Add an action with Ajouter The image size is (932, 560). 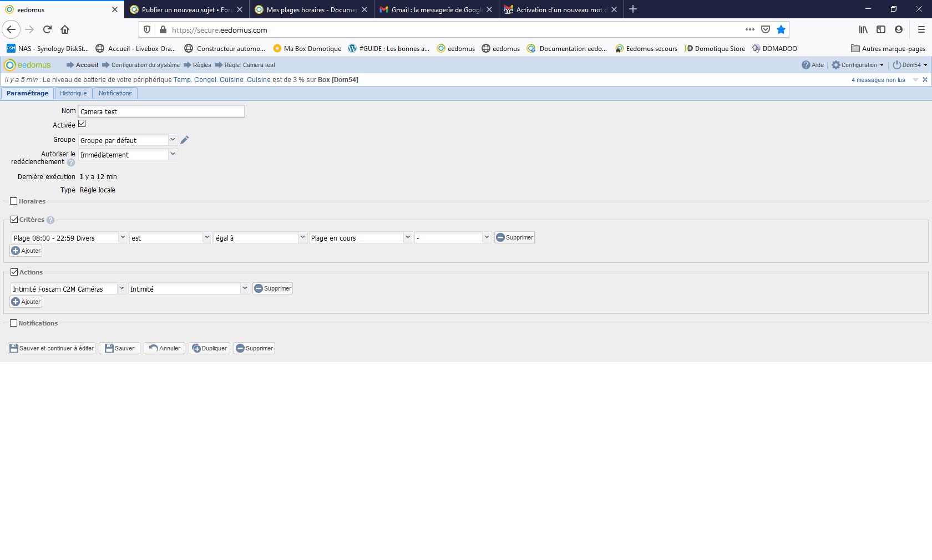[x=26, y=302]
